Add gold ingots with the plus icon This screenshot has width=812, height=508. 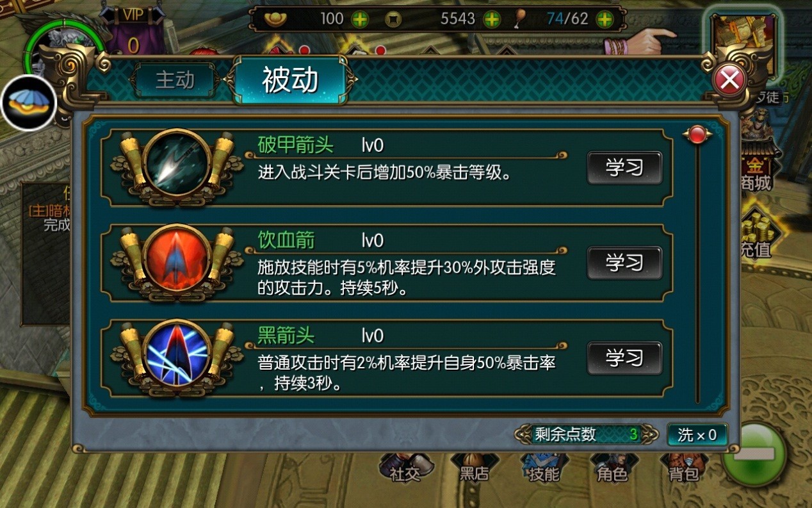(x=360, y=19)
